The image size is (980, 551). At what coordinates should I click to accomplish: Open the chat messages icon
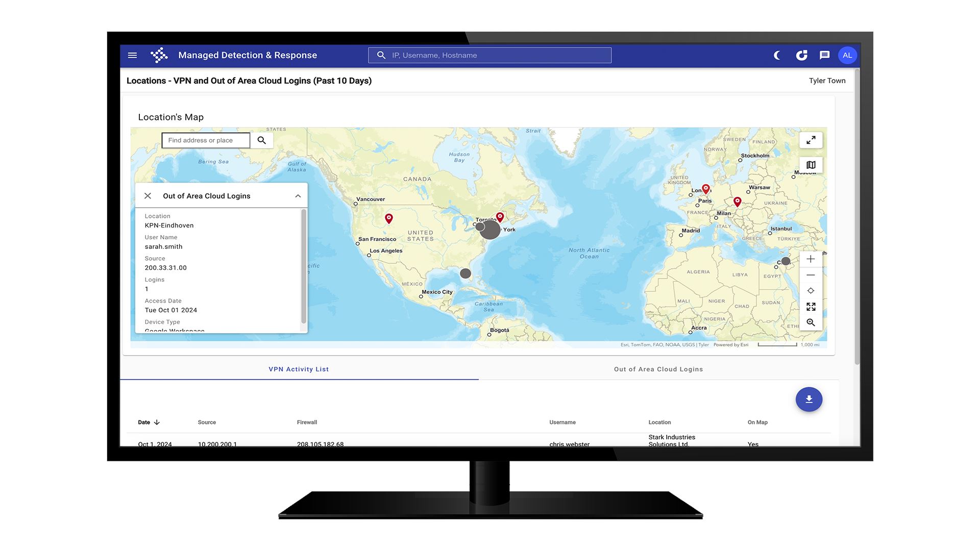point(824,55)
